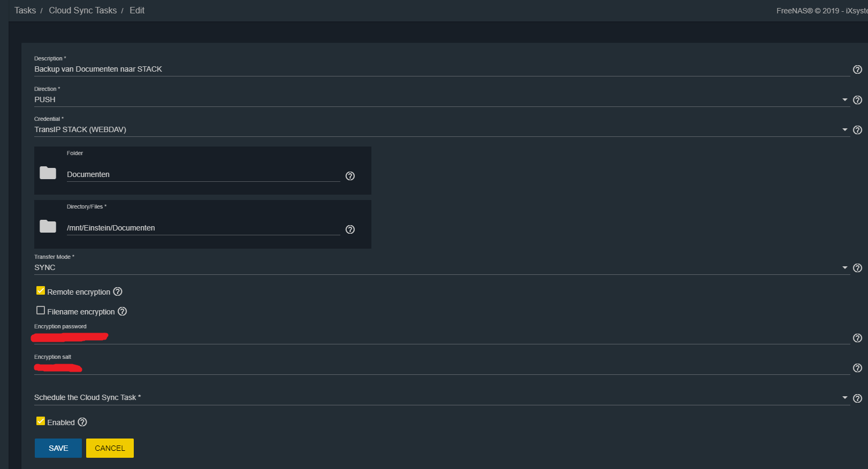Show help for the Credential field

click(857, 130)
